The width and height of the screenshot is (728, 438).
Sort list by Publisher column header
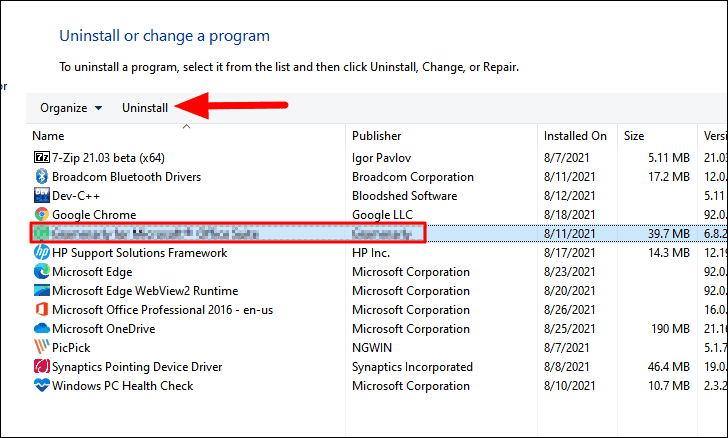[377, 136]
